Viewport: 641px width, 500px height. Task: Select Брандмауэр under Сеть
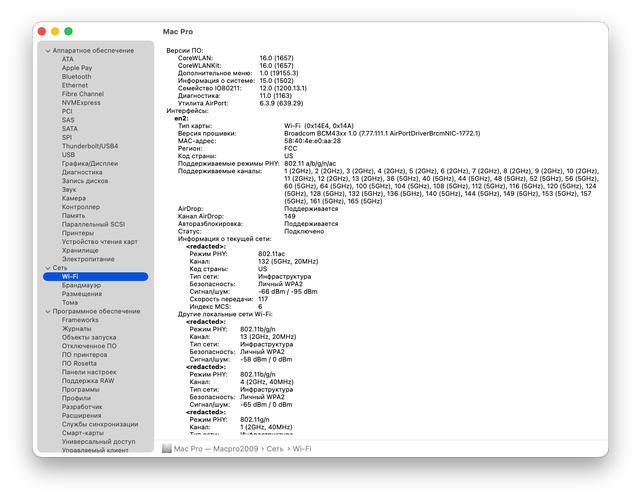click(81, 285)
